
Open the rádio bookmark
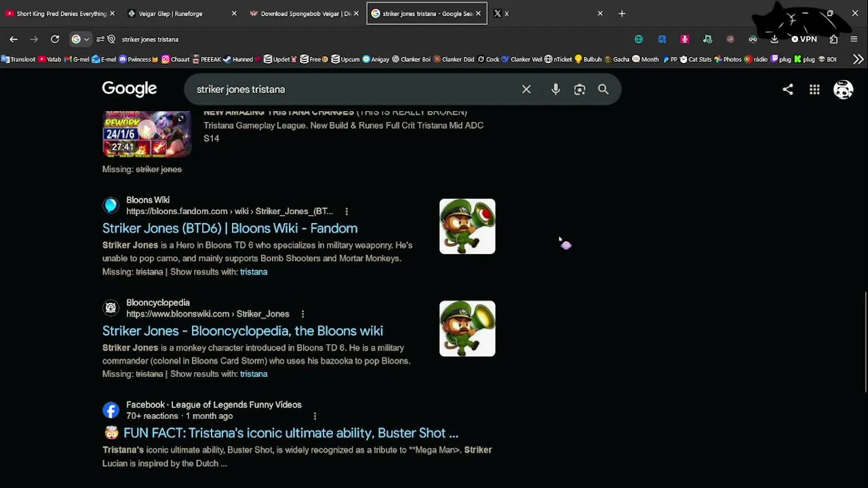(756, 60)
